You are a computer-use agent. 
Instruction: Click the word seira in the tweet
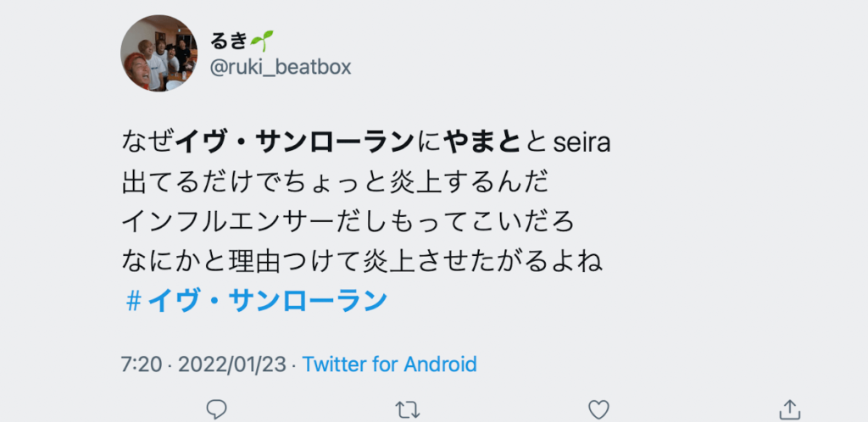[x=581, y=144]
